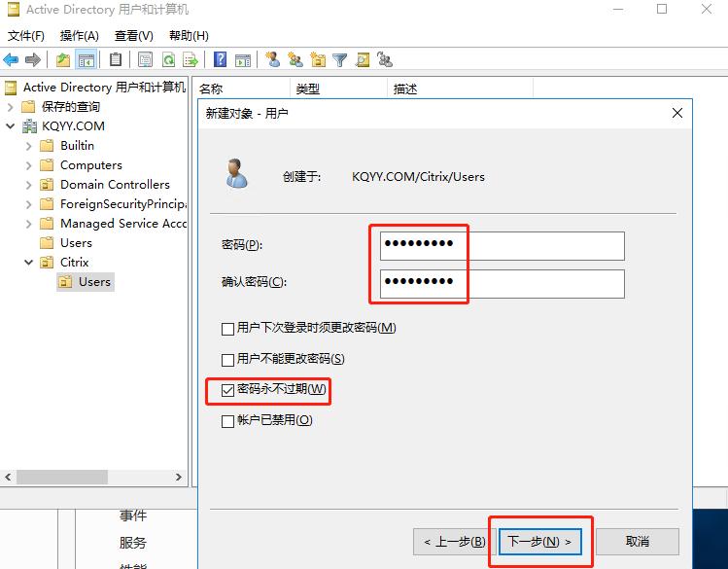Click the Refresh toolbar icon
This screenshot has height=569, width=728.
point(168,60)
